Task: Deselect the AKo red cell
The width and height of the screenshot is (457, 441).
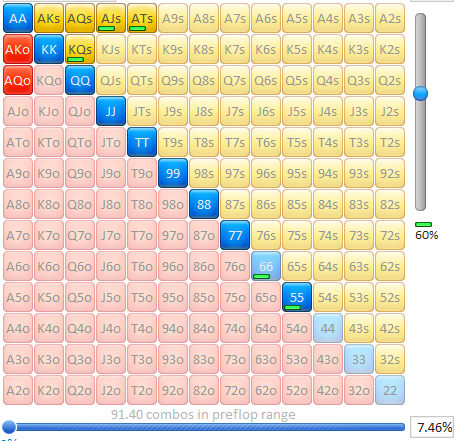Action: (18, 49)
